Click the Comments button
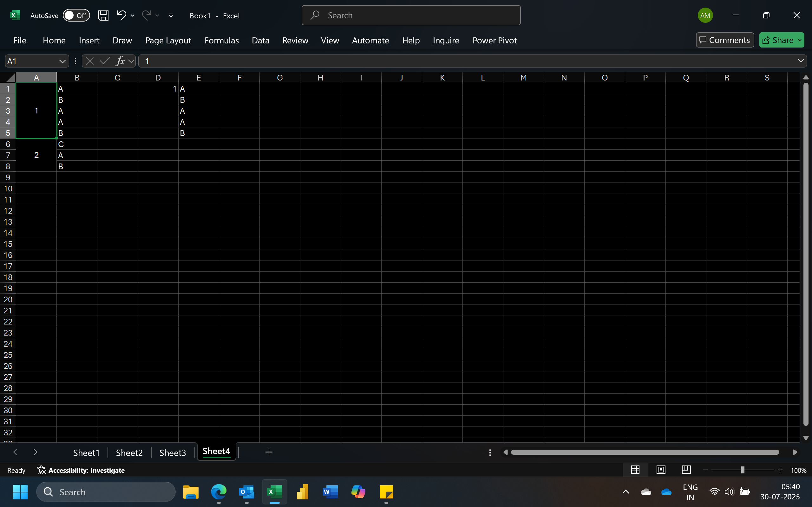Screen dimensions: 812x507 coord(725,40)
